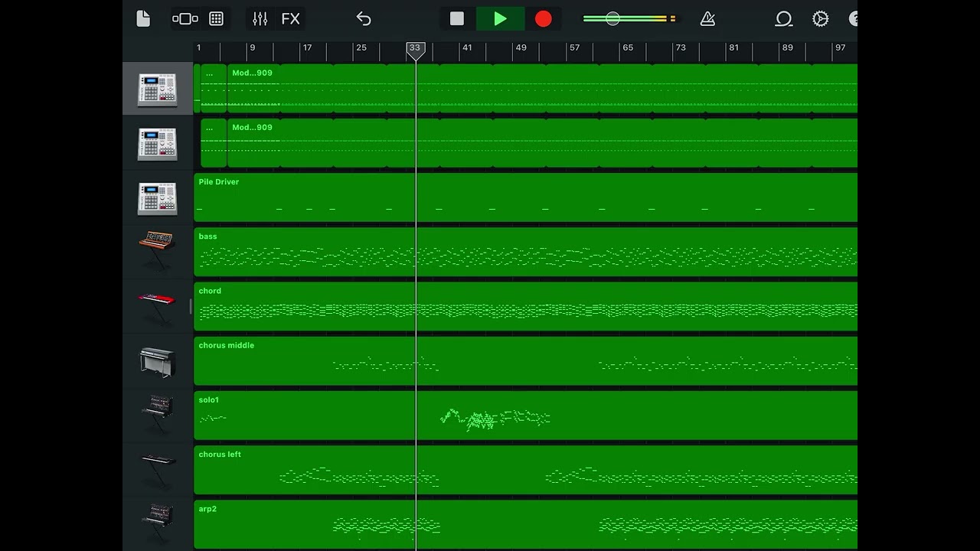Viewport: 980px width, 551px height.
Task: Open My Songs browser document icon
Action: [143, 19]
